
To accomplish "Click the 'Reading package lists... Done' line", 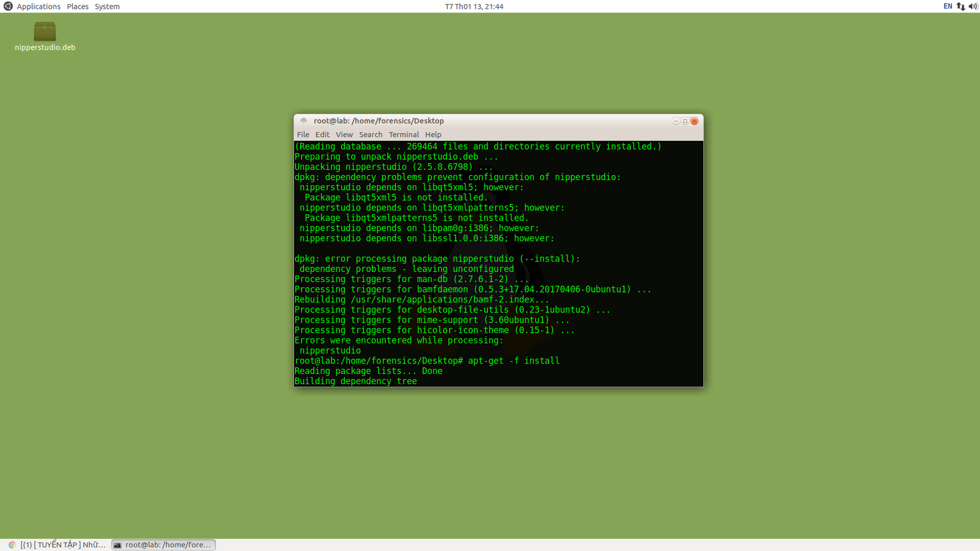I will [368, 371].
